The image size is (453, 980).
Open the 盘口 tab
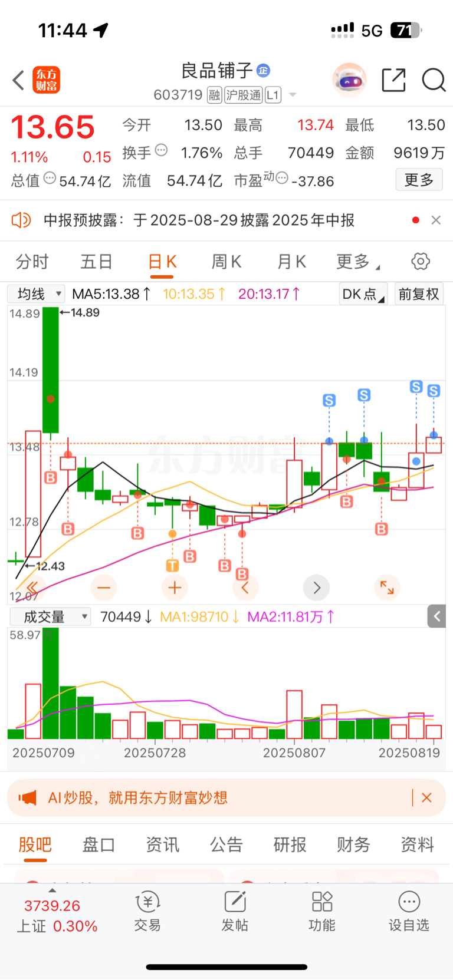(99, 844)
